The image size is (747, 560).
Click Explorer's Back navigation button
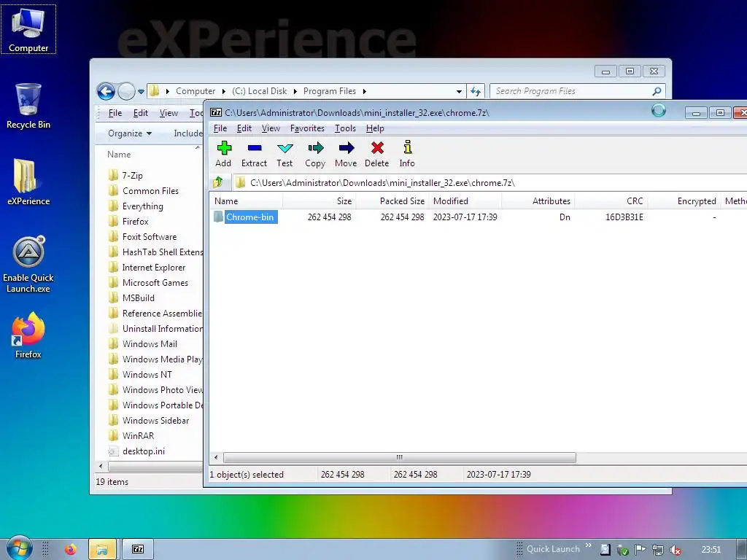click(x=106, y=91)
